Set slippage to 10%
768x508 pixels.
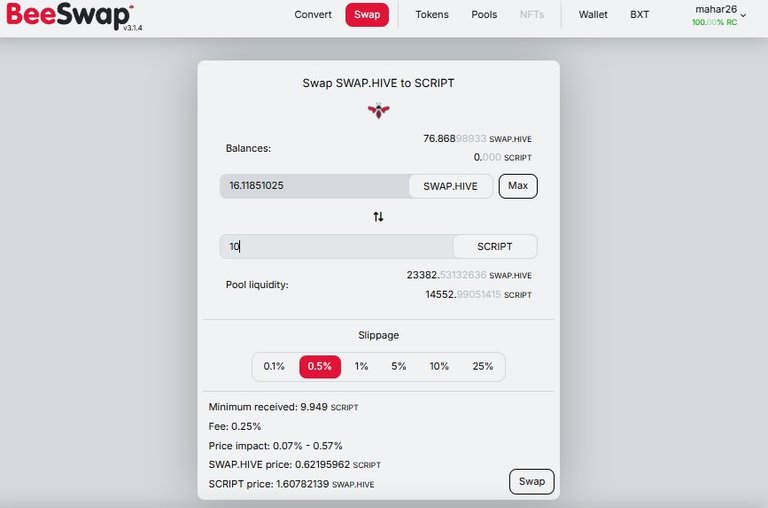[x=439, y=366]
